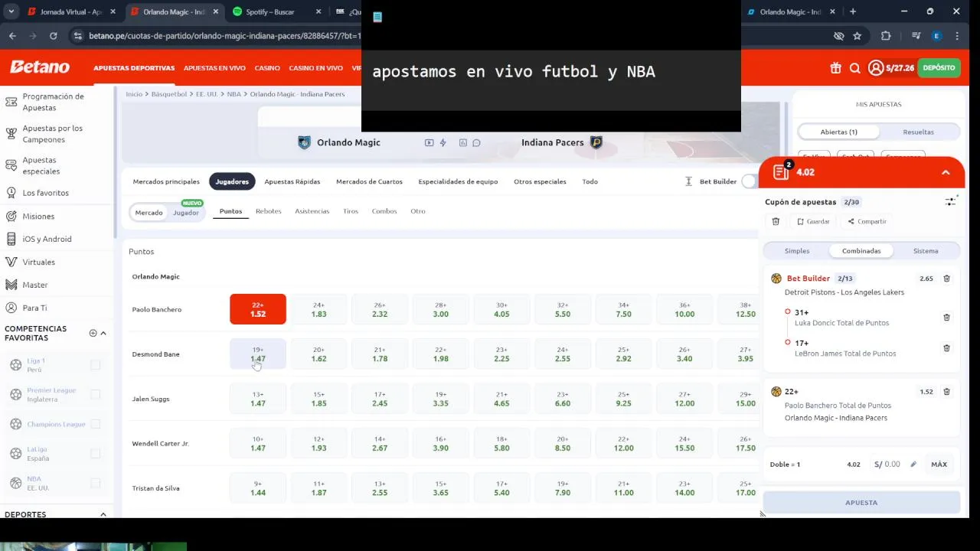Screen dimensions: 980x551
Task: Open the match chat bubble icon
Action: click(476, 143)
